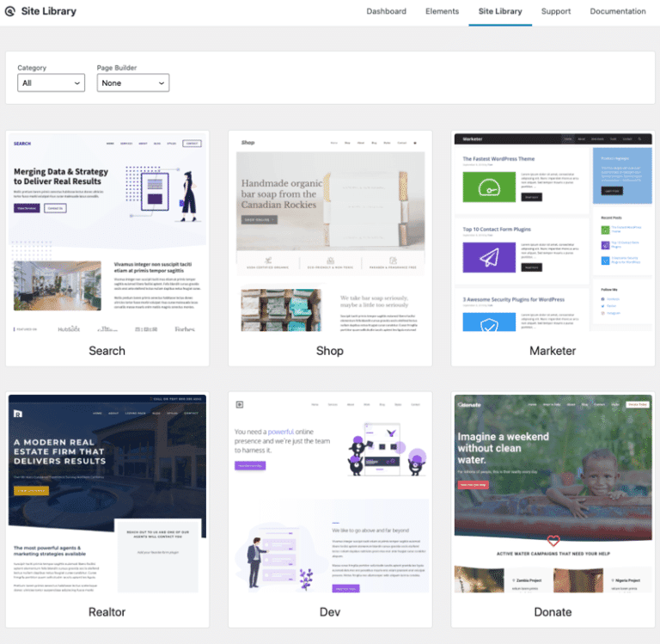Open the Page Builder dropdown
The width and height of the screenshot is (660, 644).
133,83
